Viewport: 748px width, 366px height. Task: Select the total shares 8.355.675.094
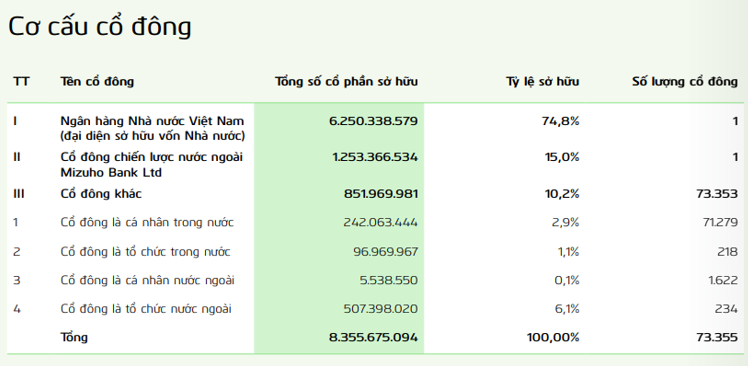point(374,337)
